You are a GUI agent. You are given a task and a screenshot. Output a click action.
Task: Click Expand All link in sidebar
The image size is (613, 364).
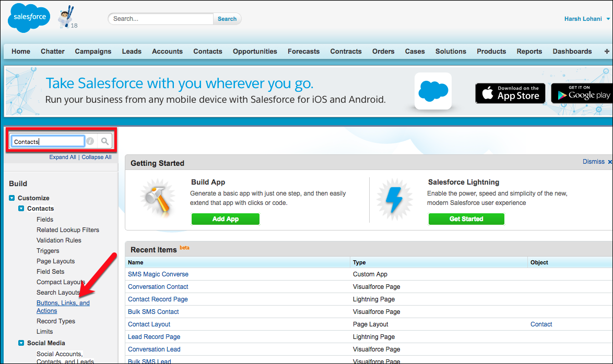63,157
